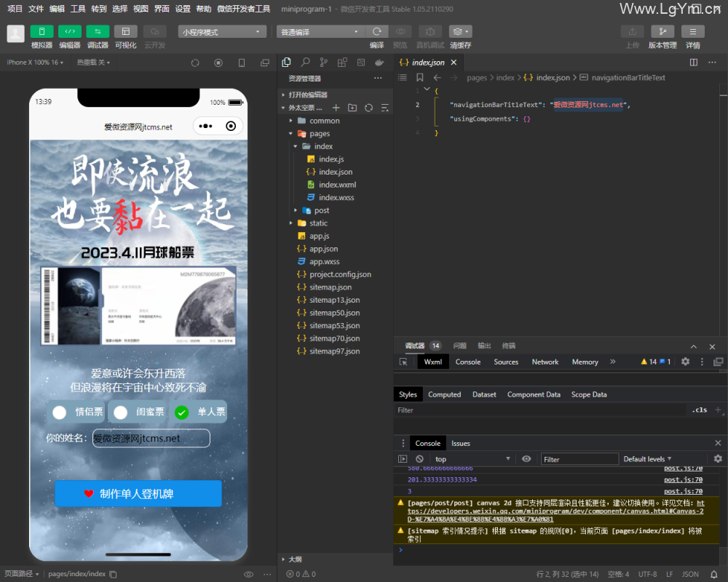
Task: Open the 普通编译 compile mode dropdown
Action: click(320, 31)
